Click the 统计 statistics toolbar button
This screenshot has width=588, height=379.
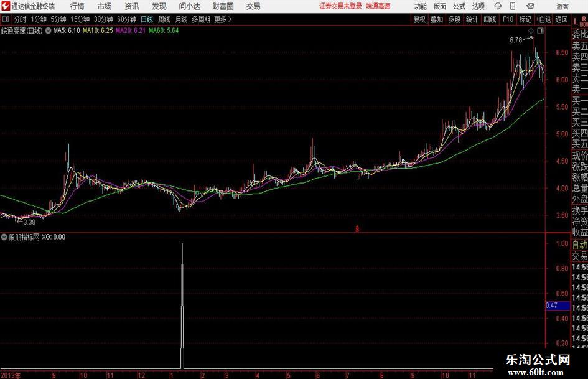pyautogui.click(x=472, y=19)
